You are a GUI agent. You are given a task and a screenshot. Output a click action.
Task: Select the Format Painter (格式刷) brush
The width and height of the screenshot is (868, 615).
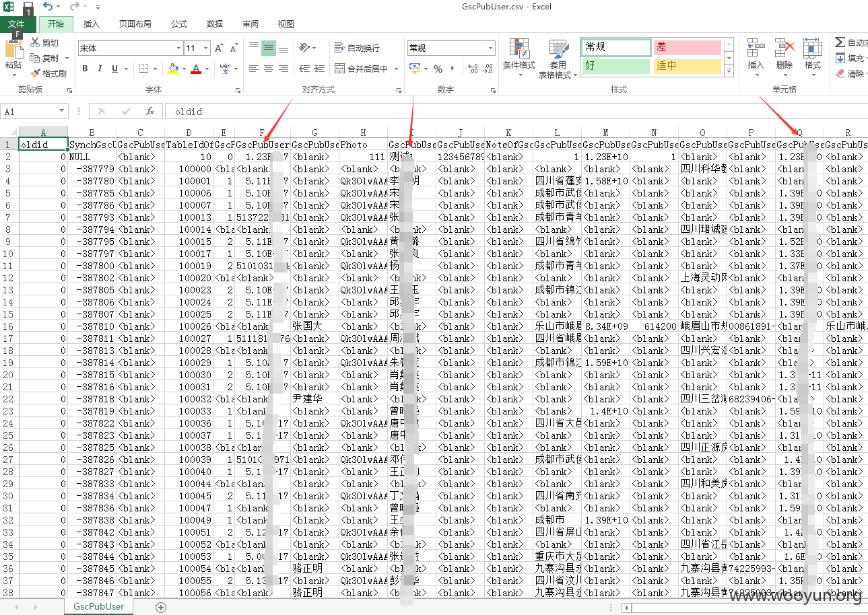pos(48,73)
